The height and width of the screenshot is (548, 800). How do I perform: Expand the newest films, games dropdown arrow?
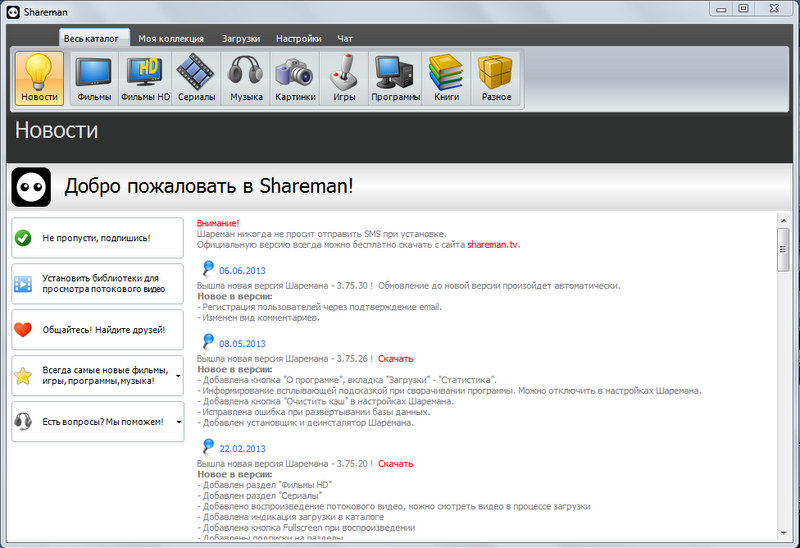178,376
